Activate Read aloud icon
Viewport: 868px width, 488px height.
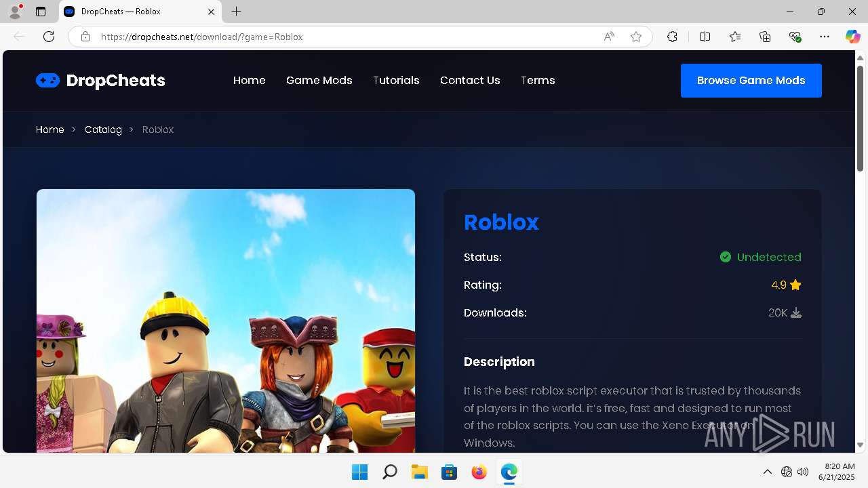click(609, 37)
